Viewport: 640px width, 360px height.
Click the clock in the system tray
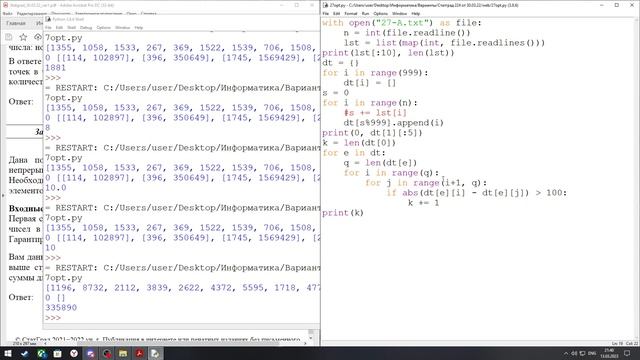(x=610, y=353)
